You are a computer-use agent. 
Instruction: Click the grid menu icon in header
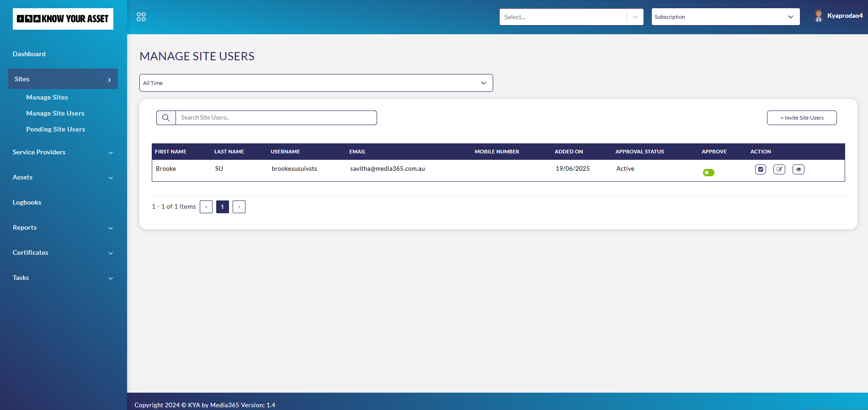[141, 17]
